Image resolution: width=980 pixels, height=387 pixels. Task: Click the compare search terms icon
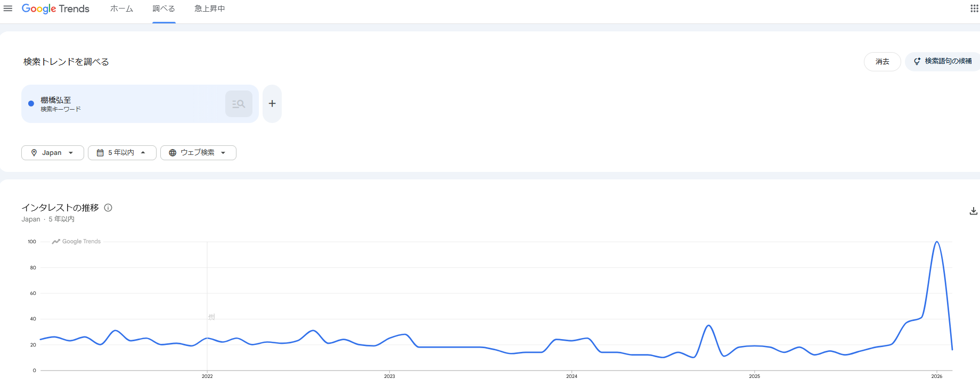tap(239, 104)
